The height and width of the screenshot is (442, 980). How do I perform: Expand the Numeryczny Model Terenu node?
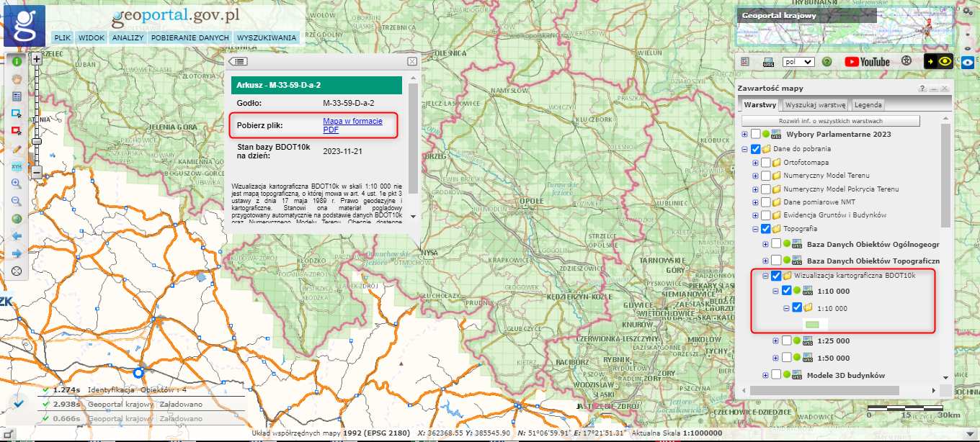(x=755, y=176)
